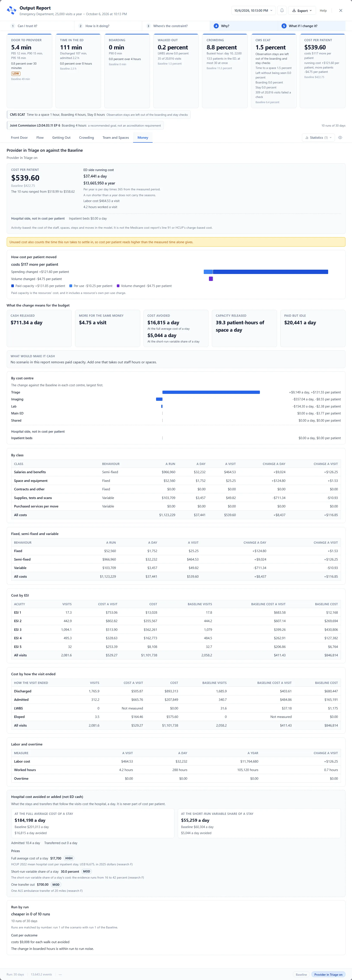Go to step 3 Where's the constraint?

[x=176, y=26]
